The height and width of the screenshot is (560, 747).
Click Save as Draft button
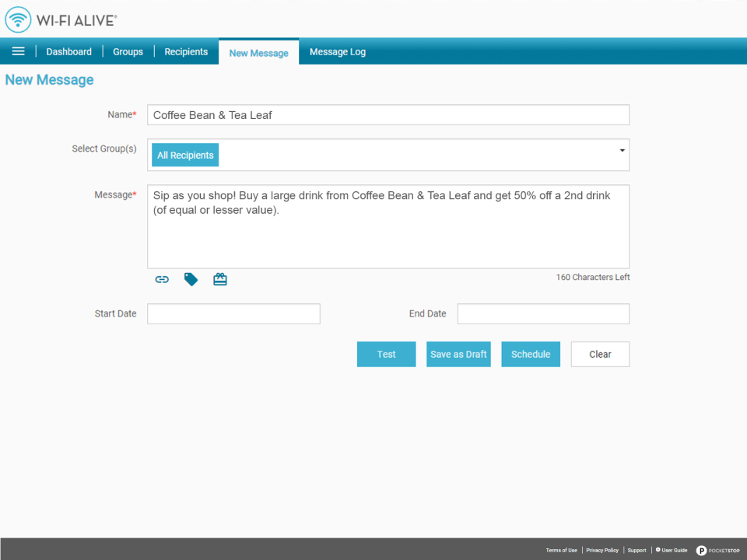coord(458,355)
